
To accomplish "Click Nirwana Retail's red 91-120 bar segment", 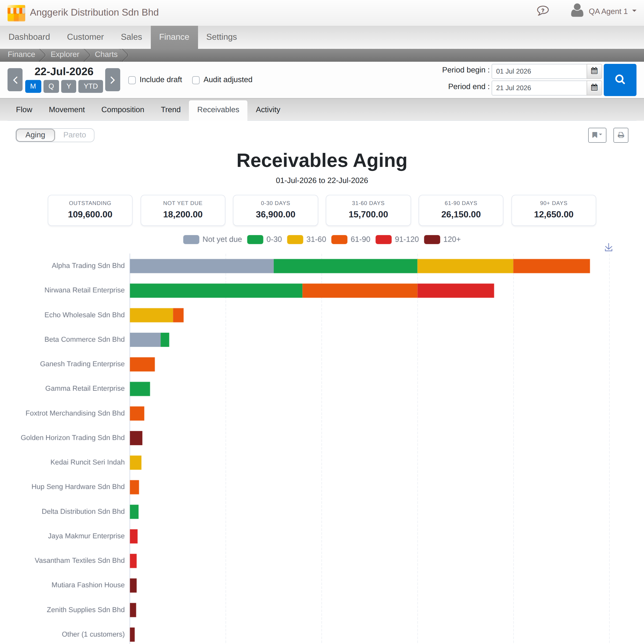I will (x=456, y=291).
